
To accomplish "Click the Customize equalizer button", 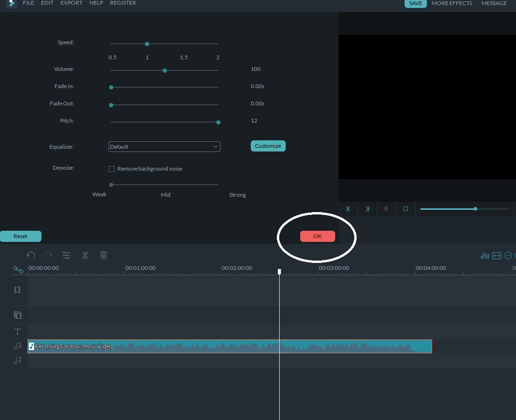I will tap(268, 146).
